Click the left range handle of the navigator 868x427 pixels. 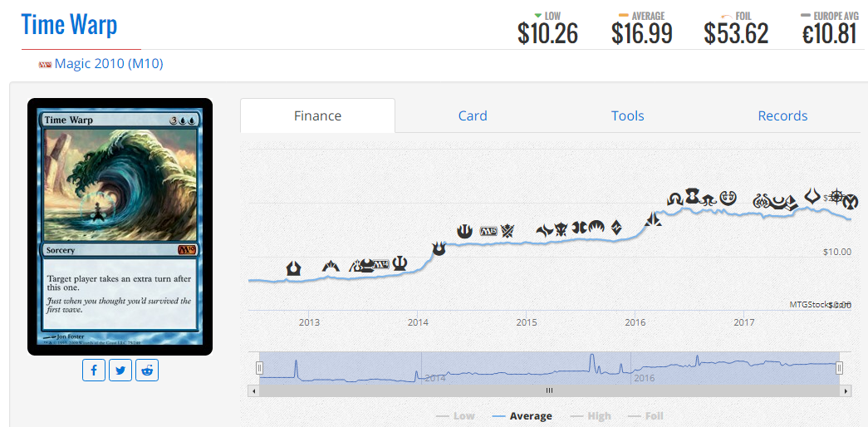(x=259, y=368)
